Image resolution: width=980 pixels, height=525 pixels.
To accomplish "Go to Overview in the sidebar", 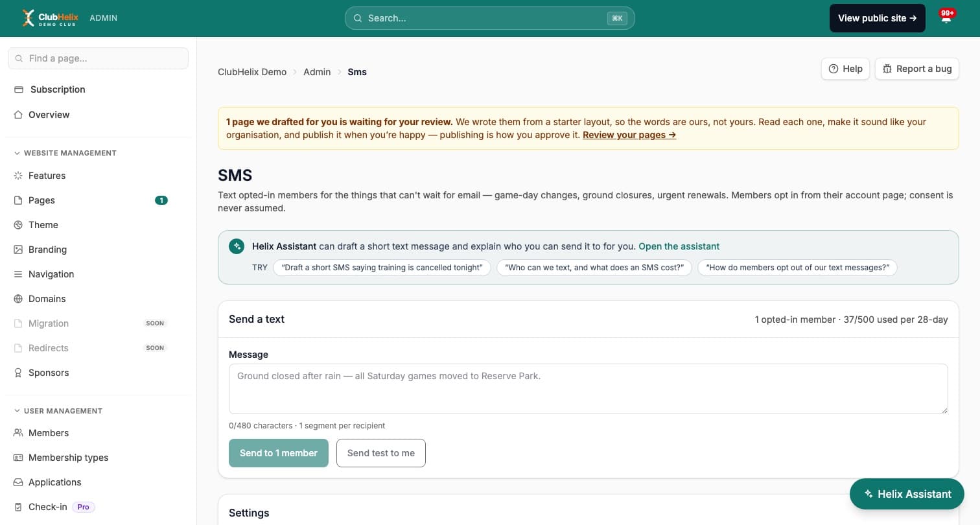I will (x=49, y=115).
